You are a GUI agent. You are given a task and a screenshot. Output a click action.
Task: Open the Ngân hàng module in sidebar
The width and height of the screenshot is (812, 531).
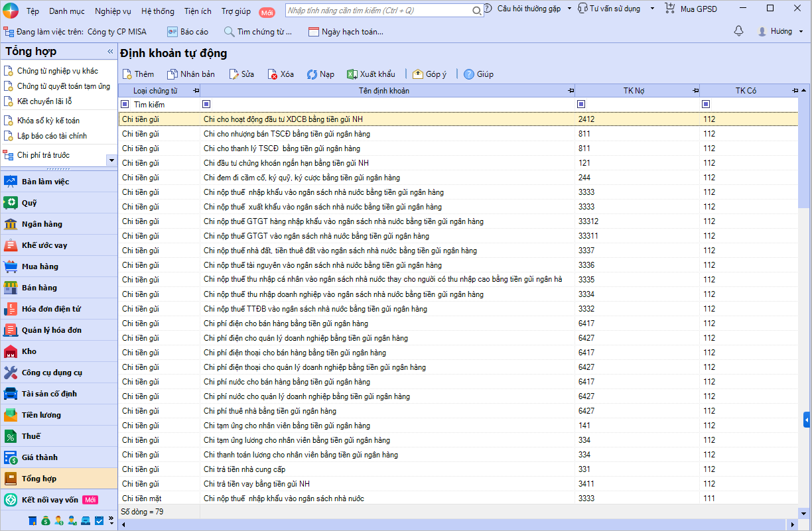click(x=41, y=224)
